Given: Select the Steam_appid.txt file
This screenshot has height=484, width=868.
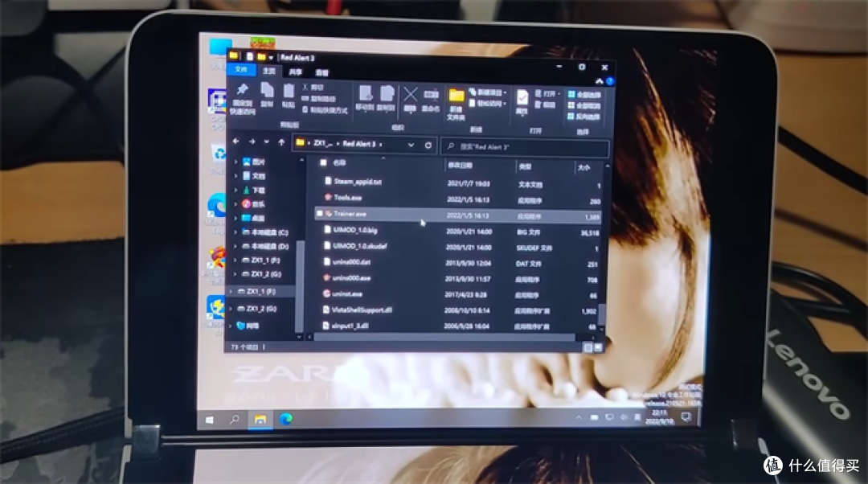Looking at the screenshot, I should (357, 181).
